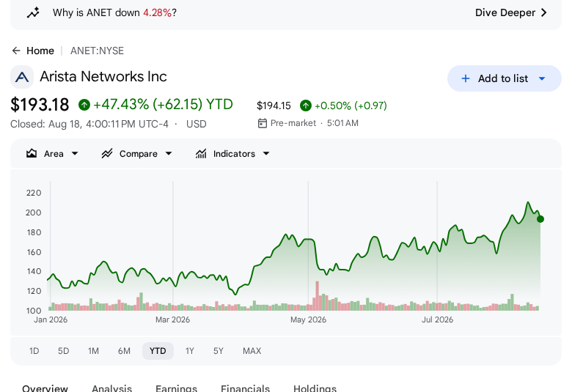572x392 pixels.
Task: Select the MAX time range
Action: coord(252,351)
